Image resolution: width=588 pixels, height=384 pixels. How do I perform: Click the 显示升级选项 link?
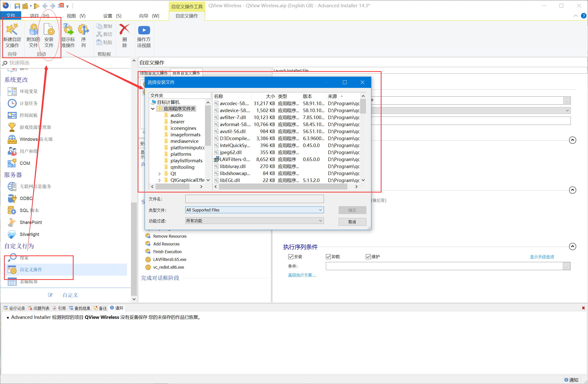pyautogui.click(x=542, y=257)
